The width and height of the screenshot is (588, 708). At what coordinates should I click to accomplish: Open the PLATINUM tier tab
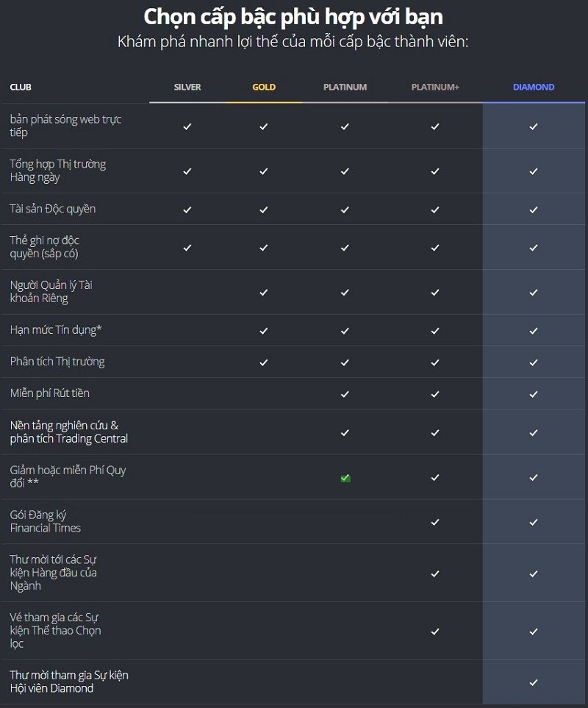click(345, 87)
